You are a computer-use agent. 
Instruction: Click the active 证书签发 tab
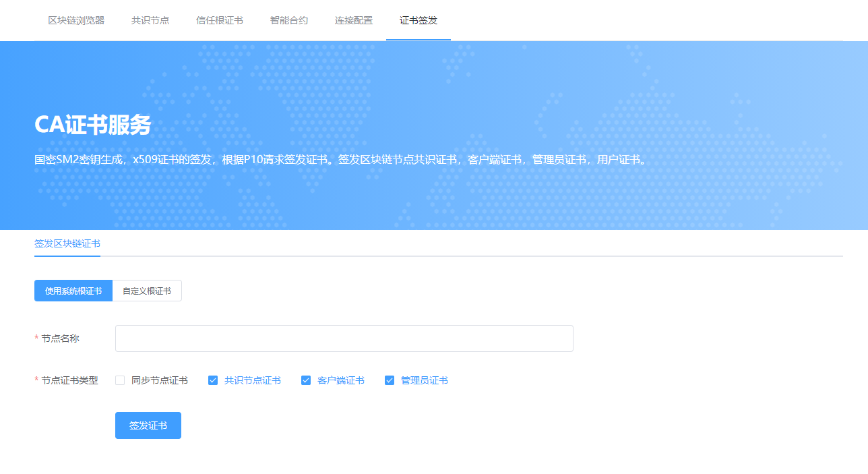tap(418, 20)
